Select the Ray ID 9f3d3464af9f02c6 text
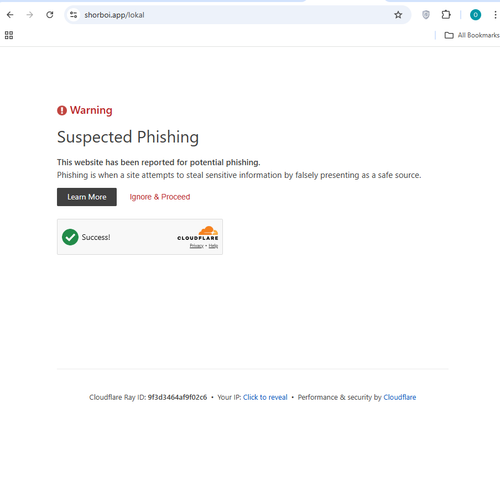Screen dimensions: 500x493 177,397
